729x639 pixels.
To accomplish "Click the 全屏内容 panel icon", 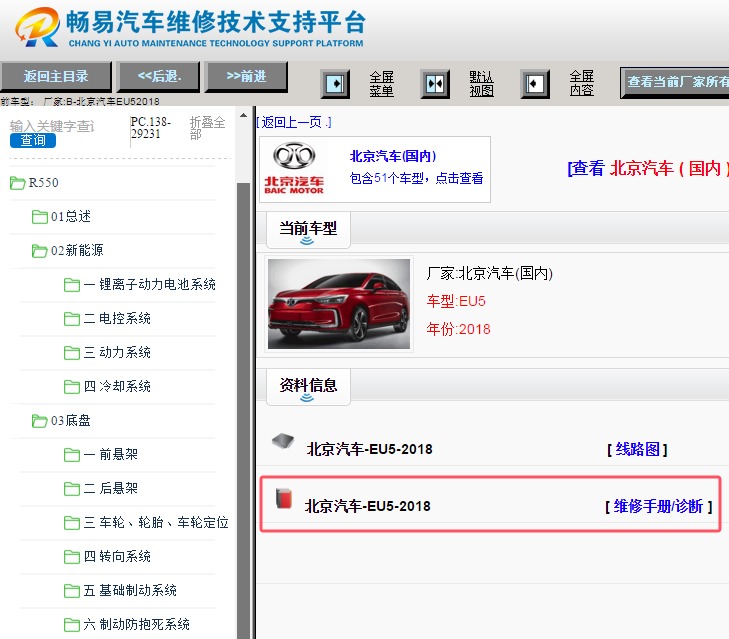I will tap(535, 84).
